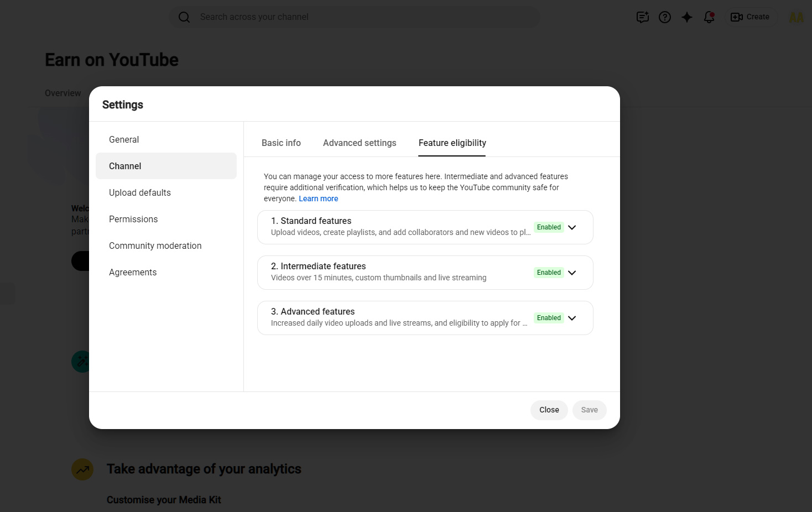Click 'Customise your Media Kit' text
Screen dimensions: 812x512
(164, 500)
